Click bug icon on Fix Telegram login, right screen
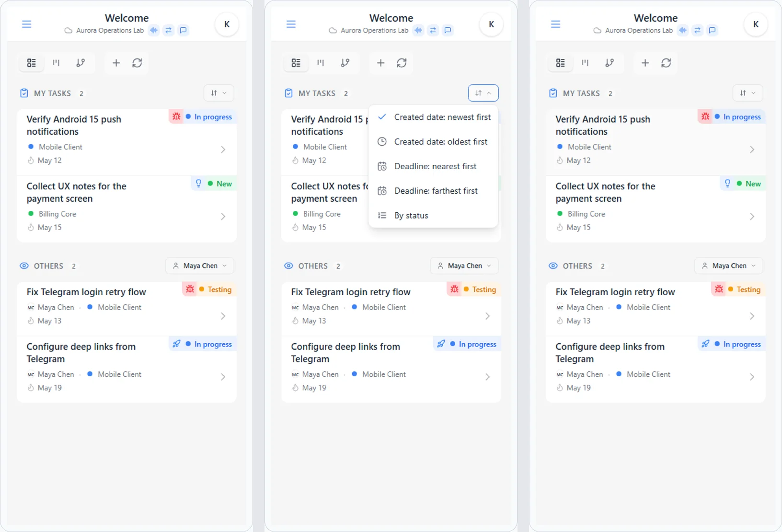Viewport: 782px width, 532px height. click(719, 289)
